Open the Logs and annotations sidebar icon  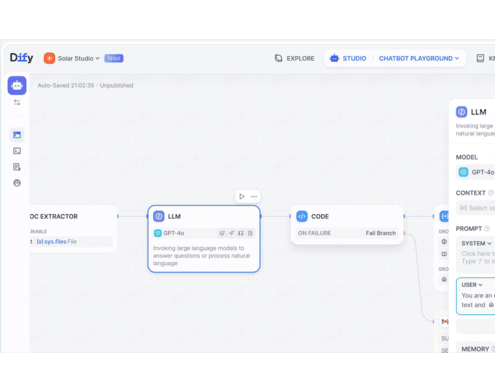(17, 167)
